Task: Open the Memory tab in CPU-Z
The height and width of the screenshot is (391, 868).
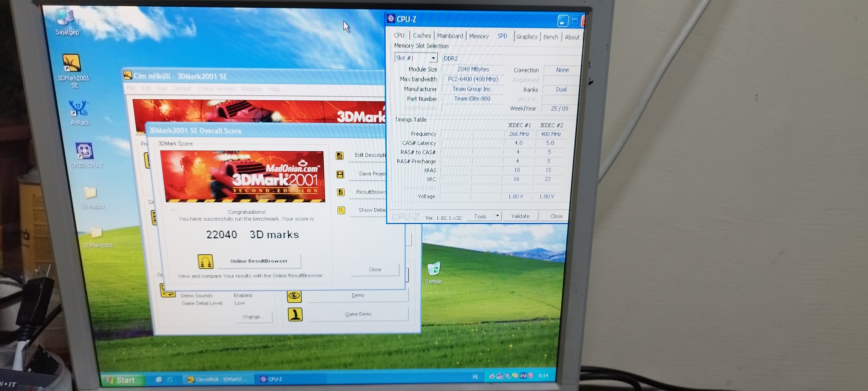Action: point(479,36)
